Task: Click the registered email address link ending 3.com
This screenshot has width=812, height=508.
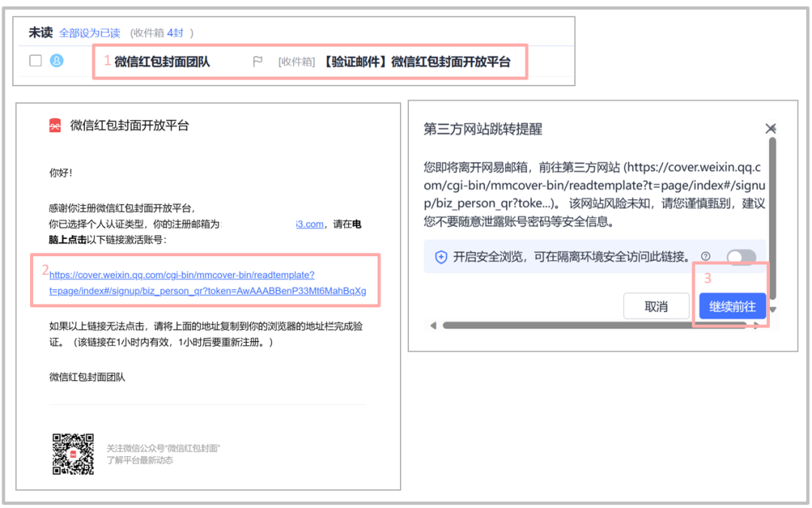Action: coord(311,224)
